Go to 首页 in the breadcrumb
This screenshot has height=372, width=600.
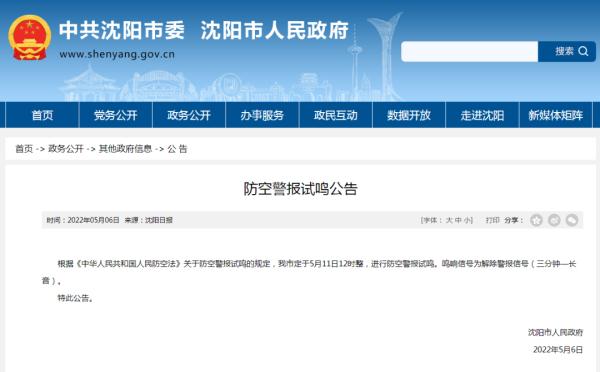[x=24, y=148]
